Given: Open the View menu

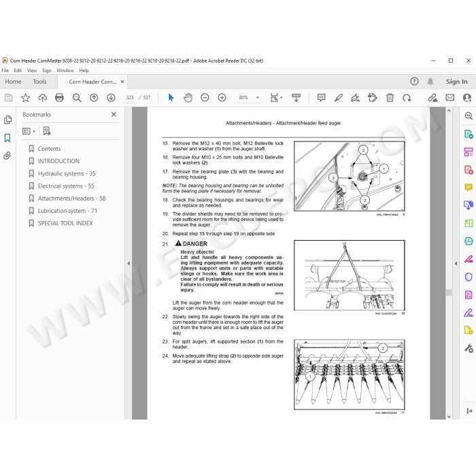Looking at the screenshot, I should pos(32,71).
